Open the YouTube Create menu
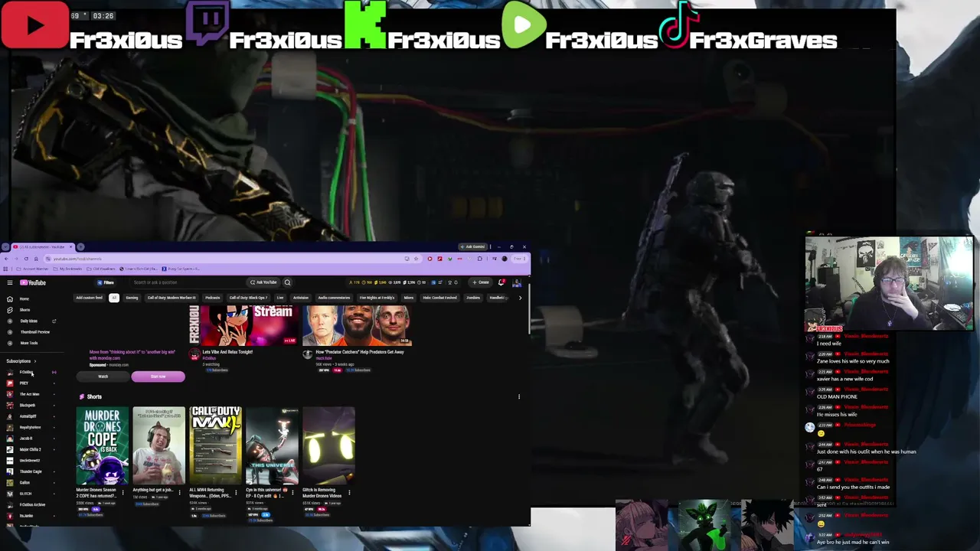Screen dimensions: 980x551 click(x=480, y=282)
